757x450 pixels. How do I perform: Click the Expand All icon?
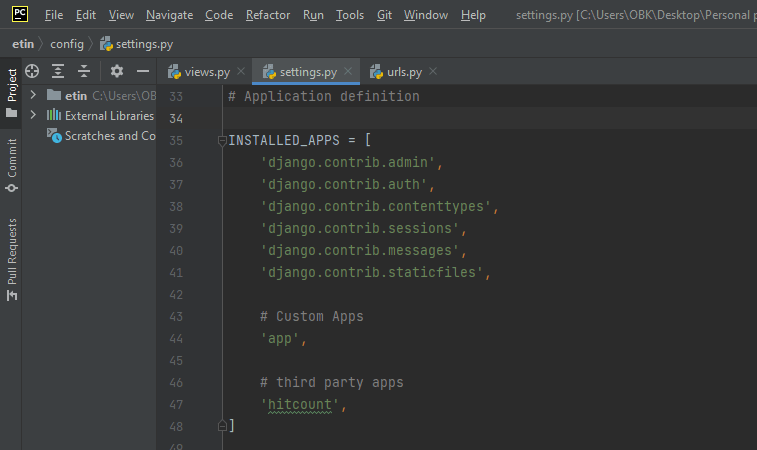pyautogui.click(x=58, y=71)
